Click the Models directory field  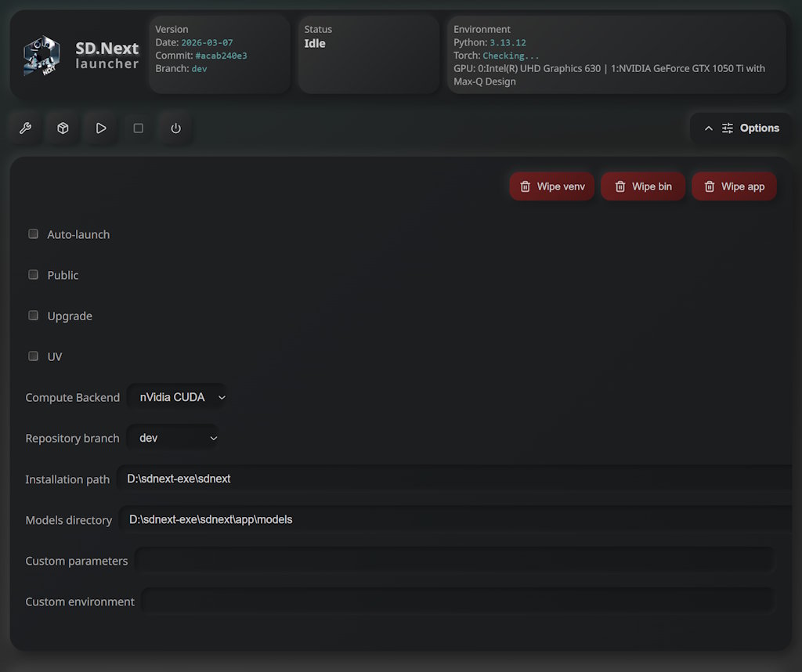point(455,519)
